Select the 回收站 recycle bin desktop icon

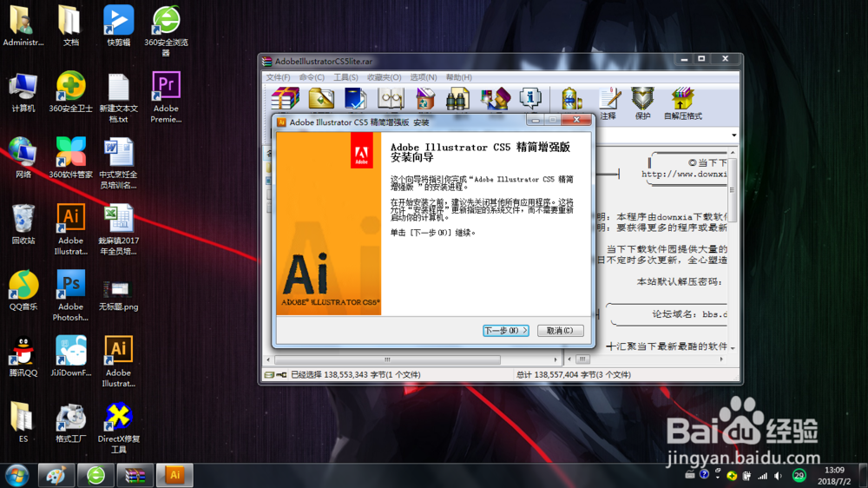[x=23, y=224]
